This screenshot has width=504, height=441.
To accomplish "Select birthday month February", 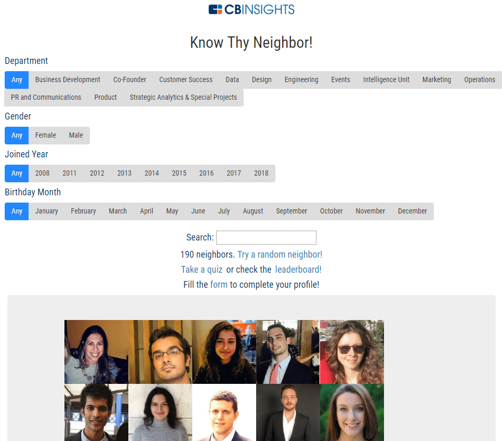I will [83, 211].
